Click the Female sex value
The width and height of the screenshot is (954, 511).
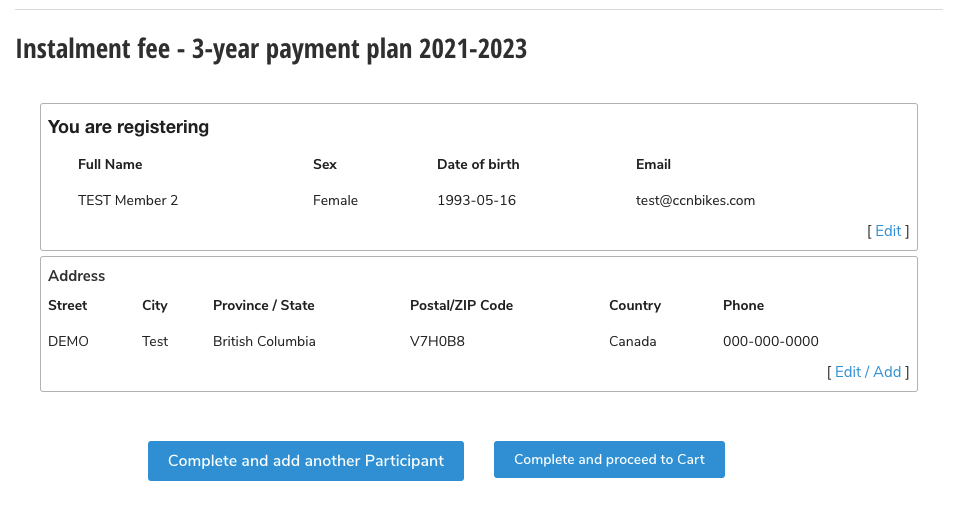pyautogui.click(x=335, y=200)
